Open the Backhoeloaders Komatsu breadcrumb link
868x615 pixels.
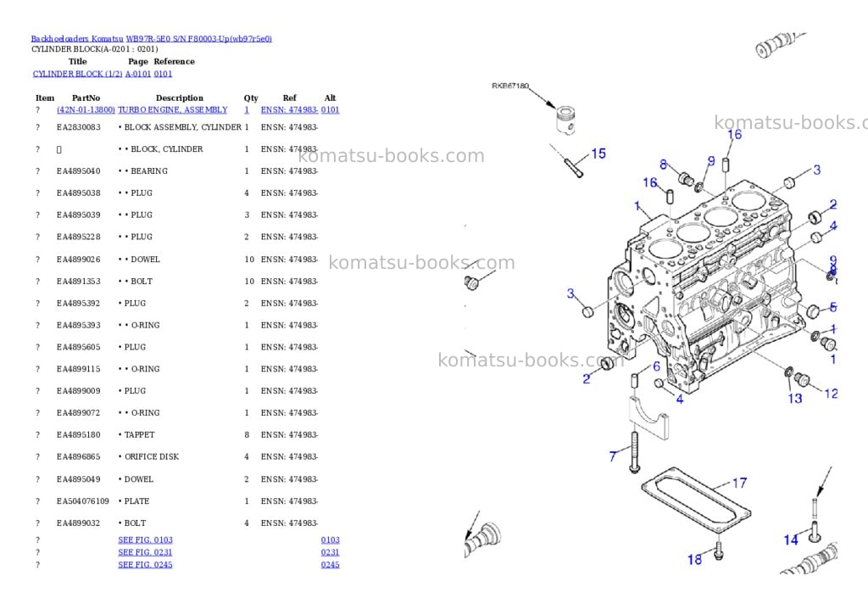click(x=77, y=38)
